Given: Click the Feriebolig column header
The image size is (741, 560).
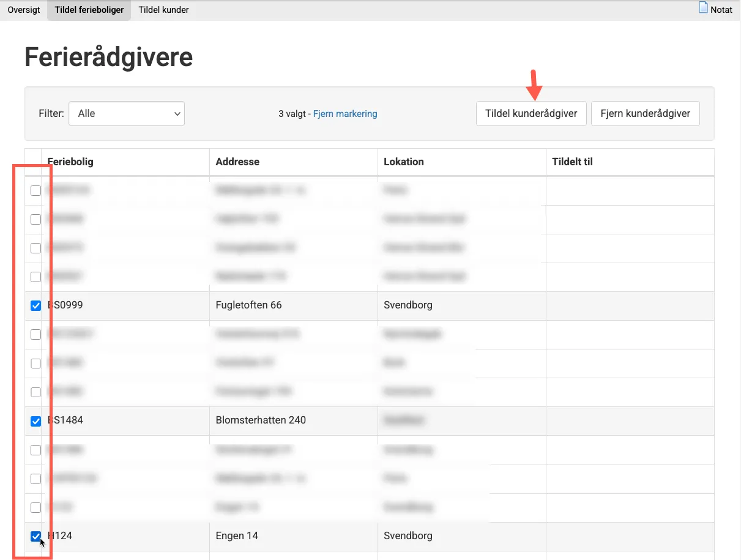Looking at the screenshot, I should [x=70, y=162].
